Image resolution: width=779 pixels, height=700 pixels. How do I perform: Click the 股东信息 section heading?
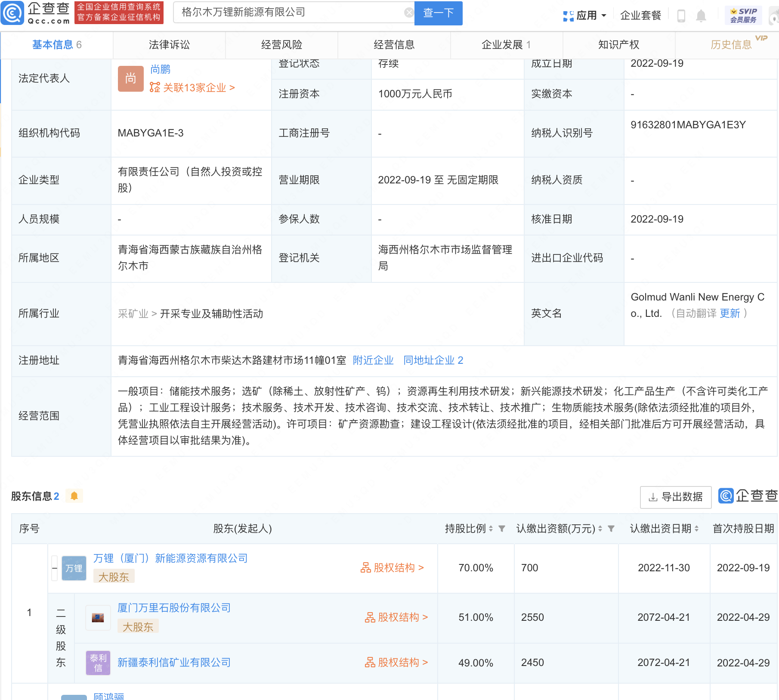(31, 496)
